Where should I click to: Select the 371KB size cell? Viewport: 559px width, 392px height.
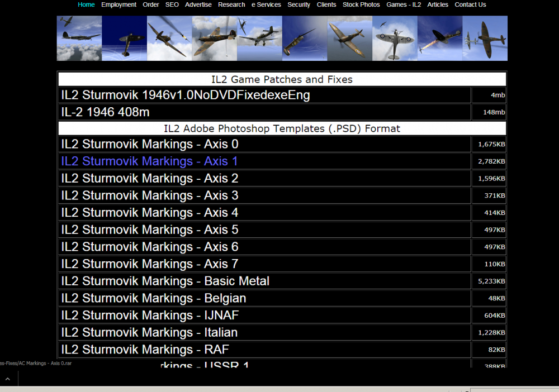tap(489, 195)
